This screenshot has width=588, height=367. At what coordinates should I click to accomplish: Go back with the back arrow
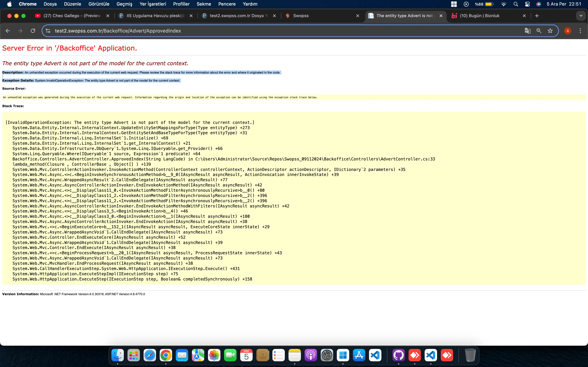(8, 31)
